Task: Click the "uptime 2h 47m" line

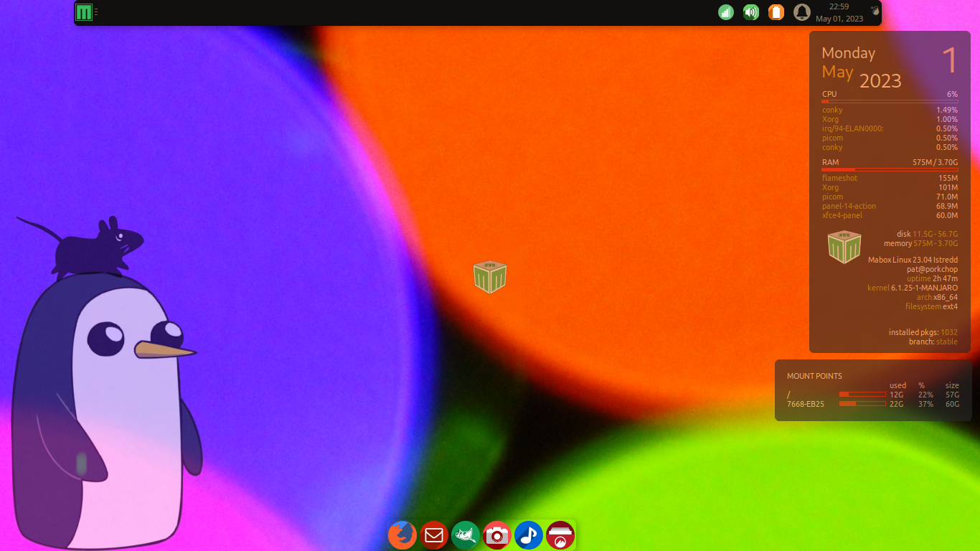Action: (x=932, y=278)
